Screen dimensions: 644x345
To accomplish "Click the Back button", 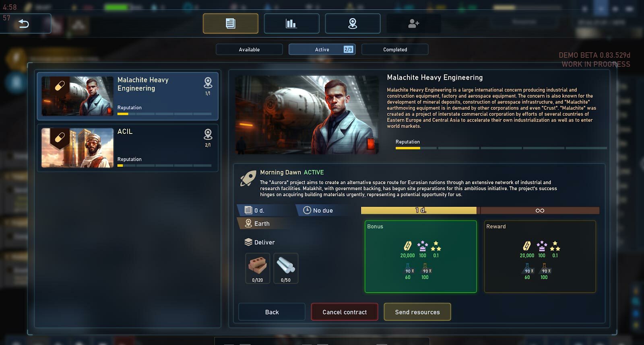I will (272, 312).
